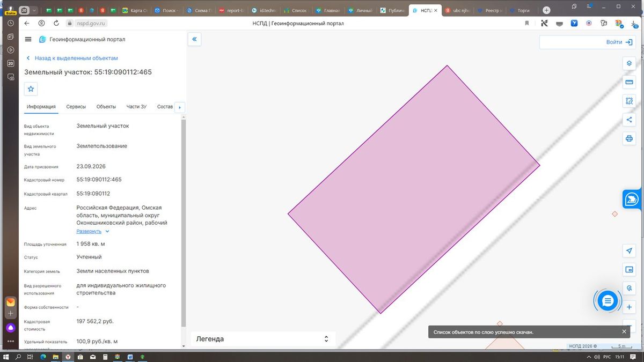
Task: Print the map
Action: (x=629, y=138)
